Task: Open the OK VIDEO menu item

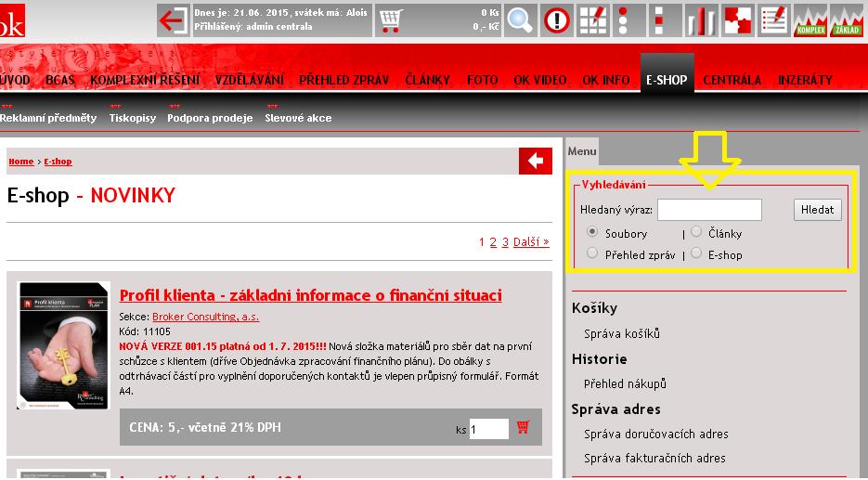Action: click(x=539, y=80)
